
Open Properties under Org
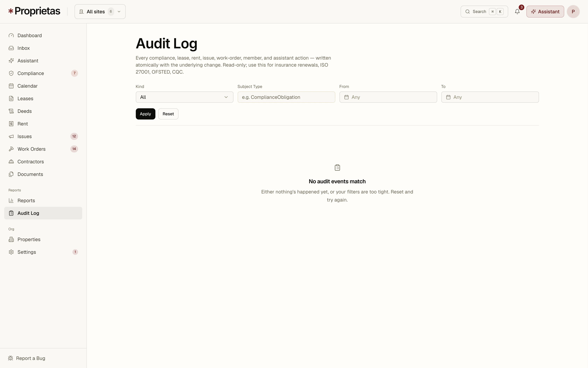tap(43, 240)
